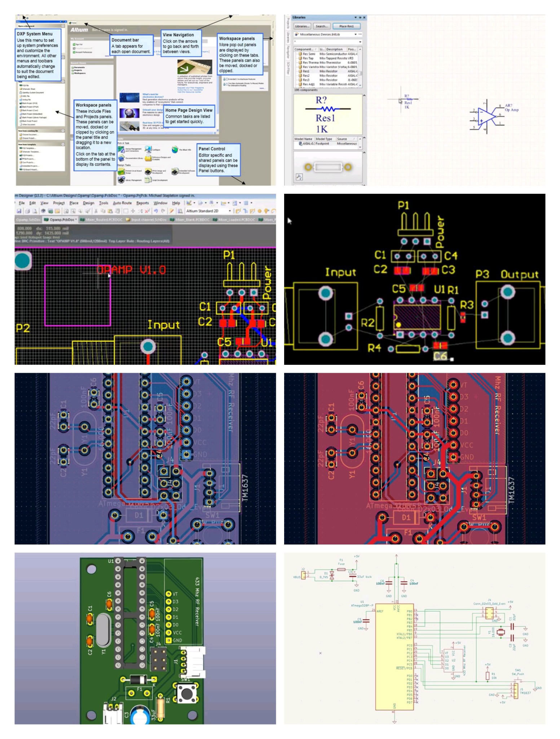Open Reference Designs and Examples folder icon
Viewport: 560px width, 739px height.
point(148,158)
